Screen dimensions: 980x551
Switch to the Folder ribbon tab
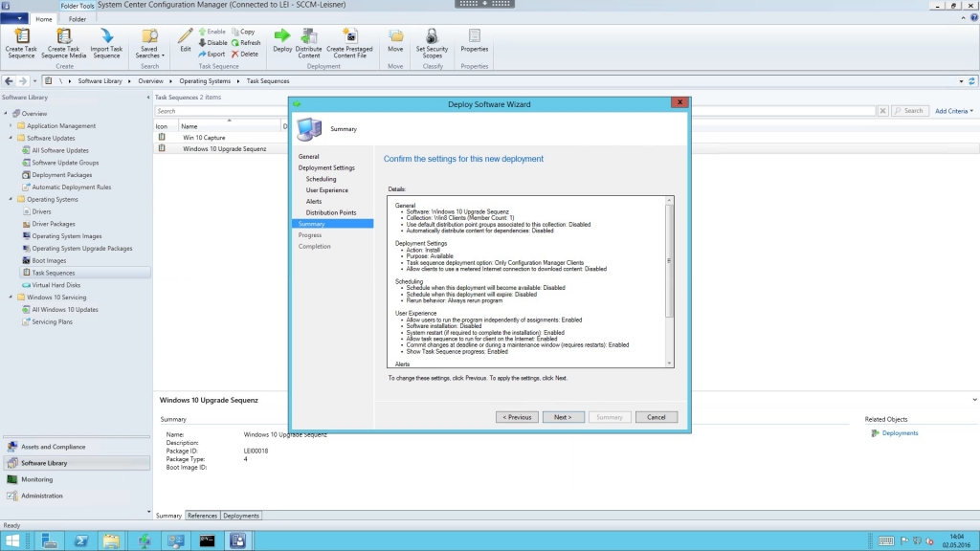pyautogui.click(x=78, y=19)
